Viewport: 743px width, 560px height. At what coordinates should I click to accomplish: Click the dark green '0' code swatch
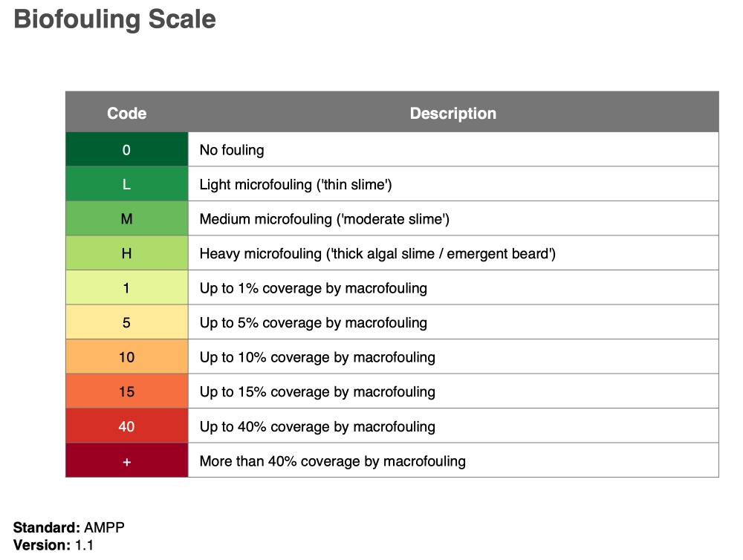[126, 150]
